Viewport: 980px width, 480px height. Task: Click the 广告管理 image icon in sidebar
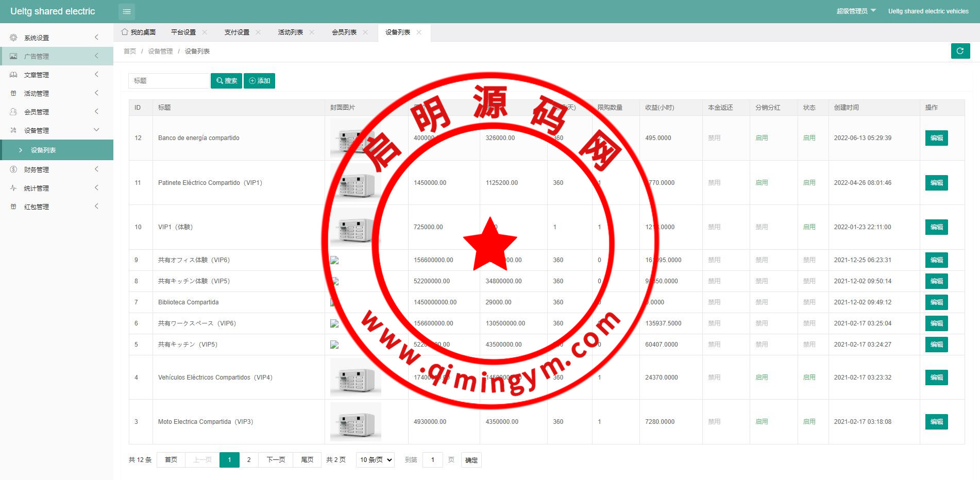click(13, 56)
